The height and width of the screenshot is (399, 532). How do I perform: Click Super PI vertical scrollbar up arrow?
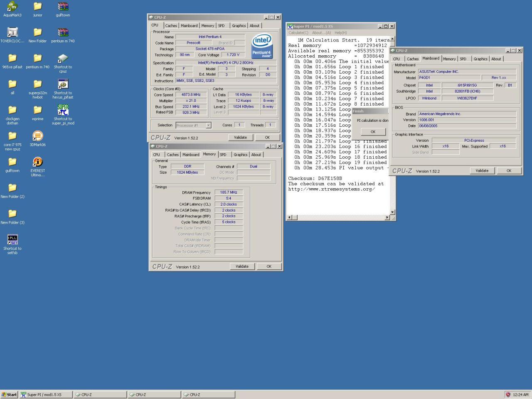(392, 39)
